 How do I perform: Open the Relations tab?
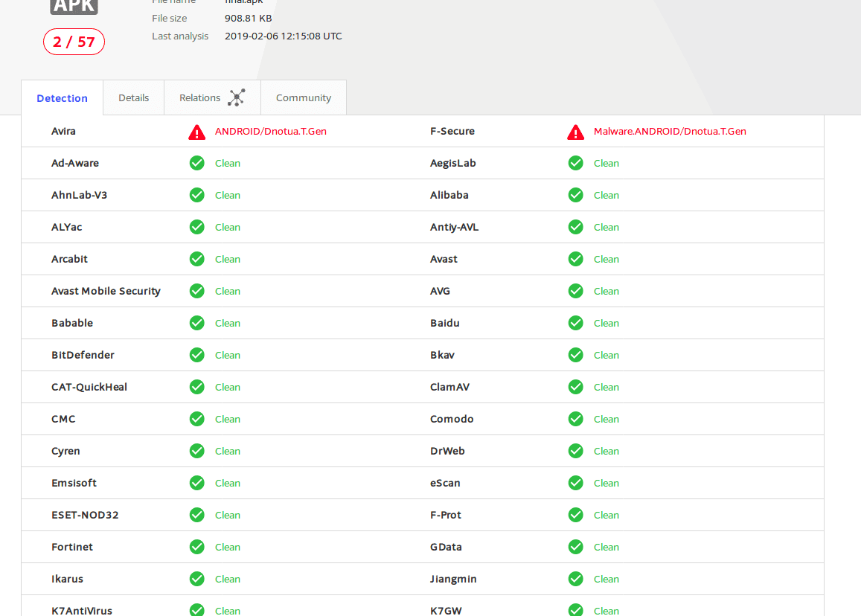pyautogui.click(x=199, y=97)
